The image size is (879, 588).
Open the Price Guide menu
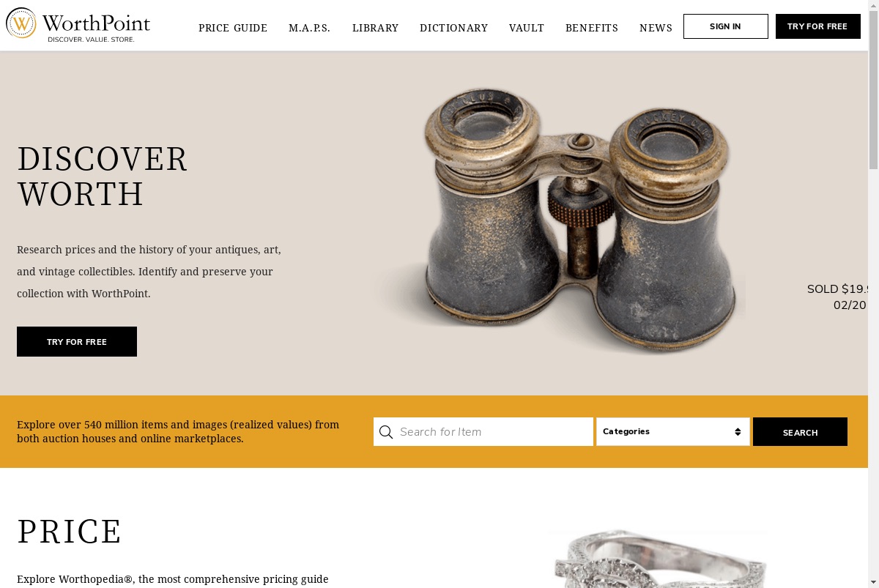coord(233,28)
